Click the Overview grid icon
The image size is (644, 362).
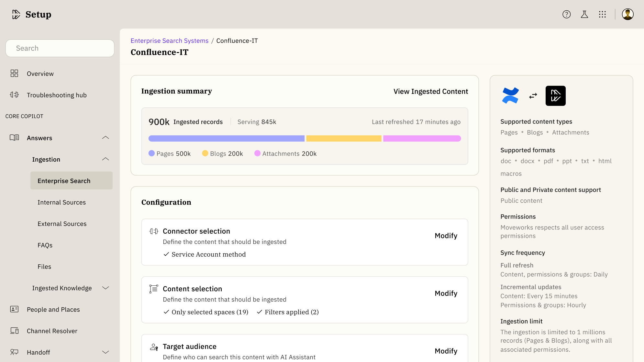click(14, 73)
